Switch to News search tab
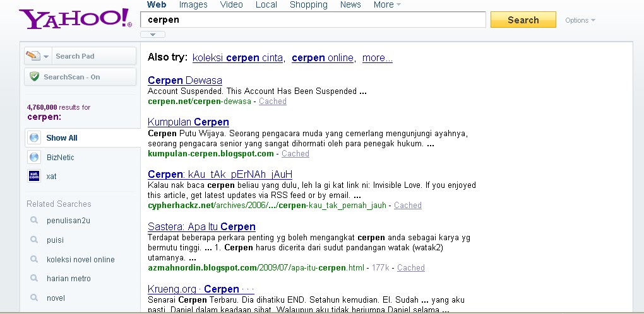Viewport: 644px width, 314px height. pos(350,5)
